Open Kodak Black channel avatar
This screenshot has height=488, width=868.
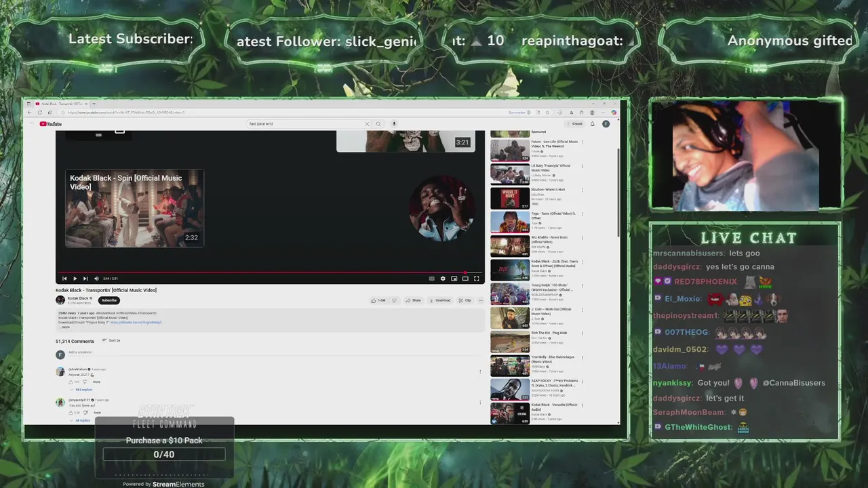[60, 300]
